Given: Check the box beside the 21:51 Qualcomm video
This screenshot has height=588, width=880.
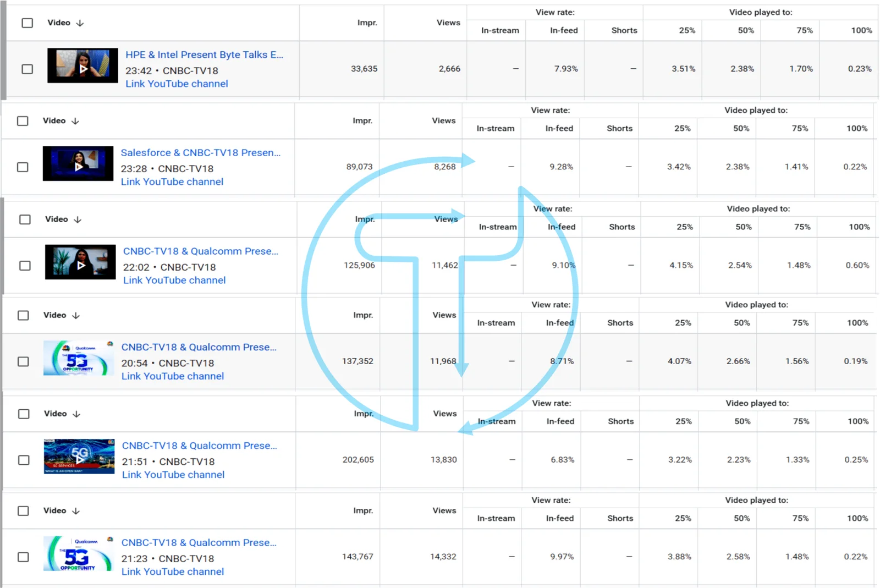Looking at the screenshot, I should (x=24, y=460).
